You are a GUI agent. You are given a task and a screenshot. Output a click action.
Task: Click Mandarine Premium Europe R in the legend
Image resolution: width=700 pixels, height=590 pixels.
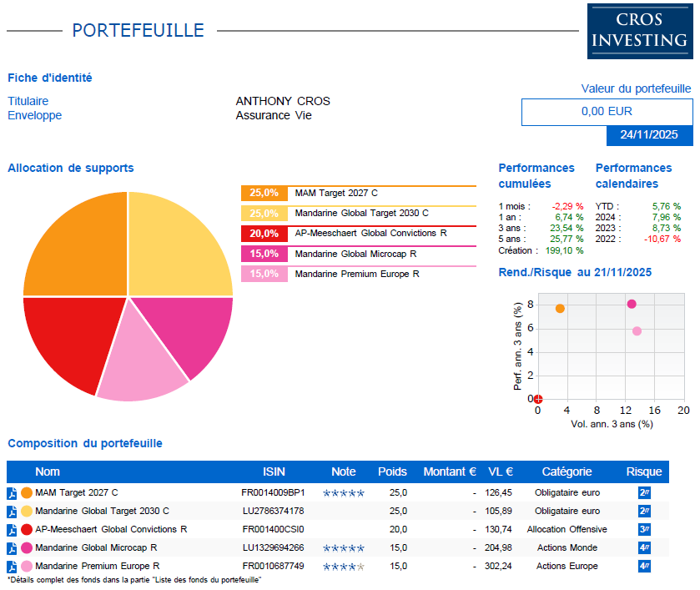click(357, 274)
